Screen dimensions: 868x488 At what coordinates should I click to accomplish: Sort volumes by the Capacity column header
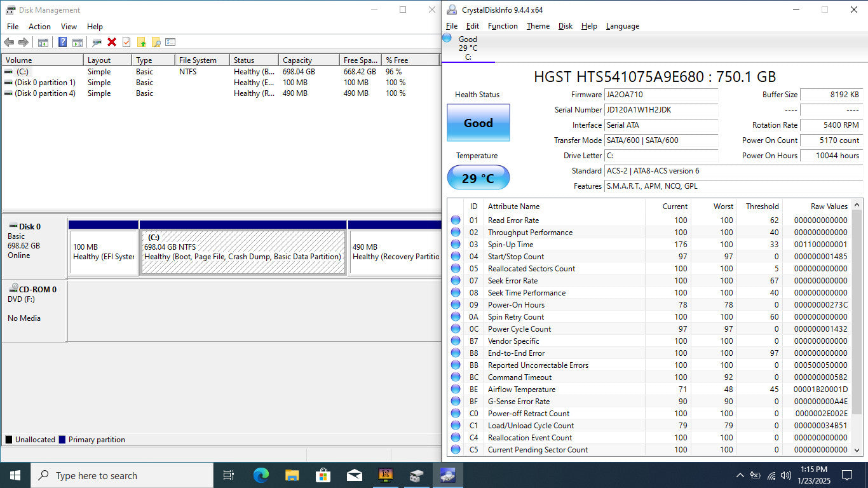[309, 60]
